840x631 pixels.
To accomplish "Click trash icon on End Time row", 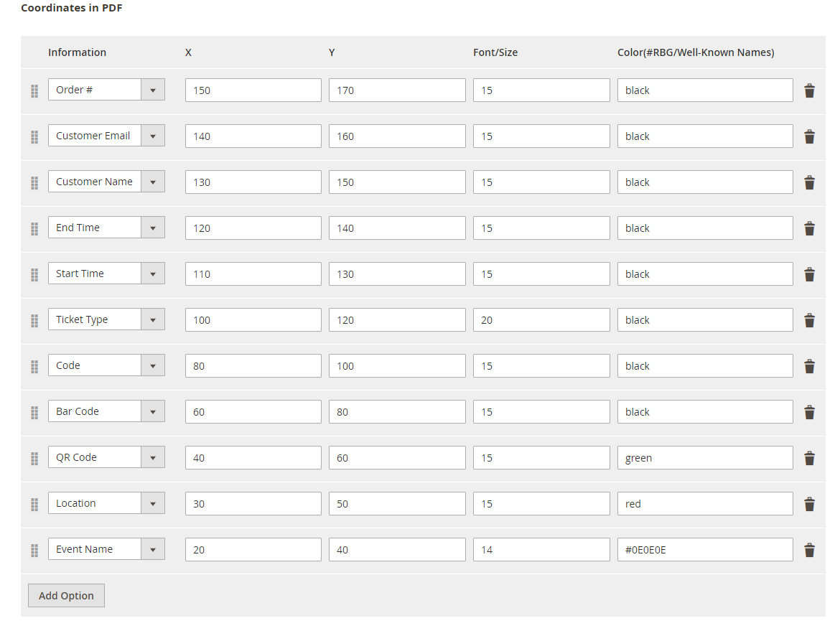I will (809, 229).
